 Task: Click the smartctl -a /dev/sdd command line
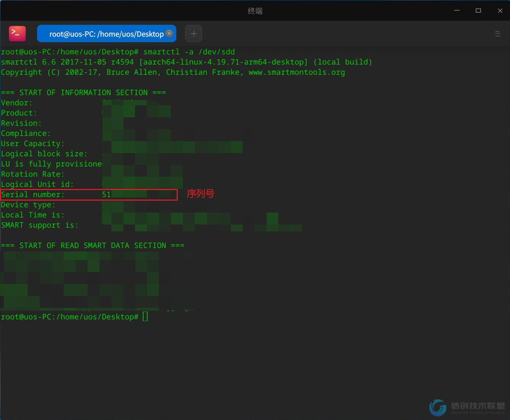118,52
